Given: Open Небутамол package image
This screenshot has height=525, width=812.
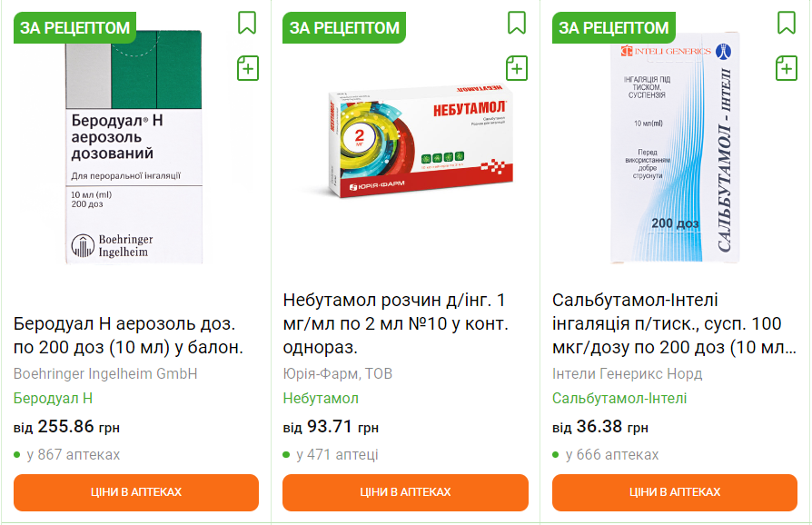Looking at the screenshot, I should [405, 145].
